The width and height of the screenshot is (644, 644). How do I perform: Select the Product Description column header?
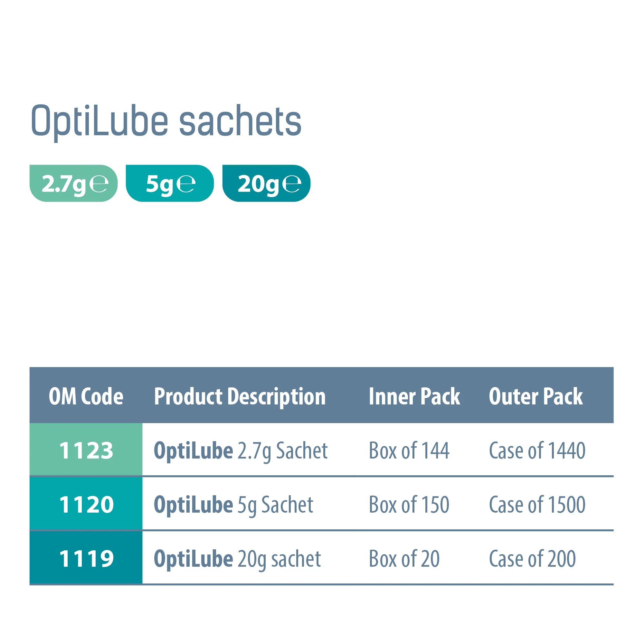tap(240, 396)
